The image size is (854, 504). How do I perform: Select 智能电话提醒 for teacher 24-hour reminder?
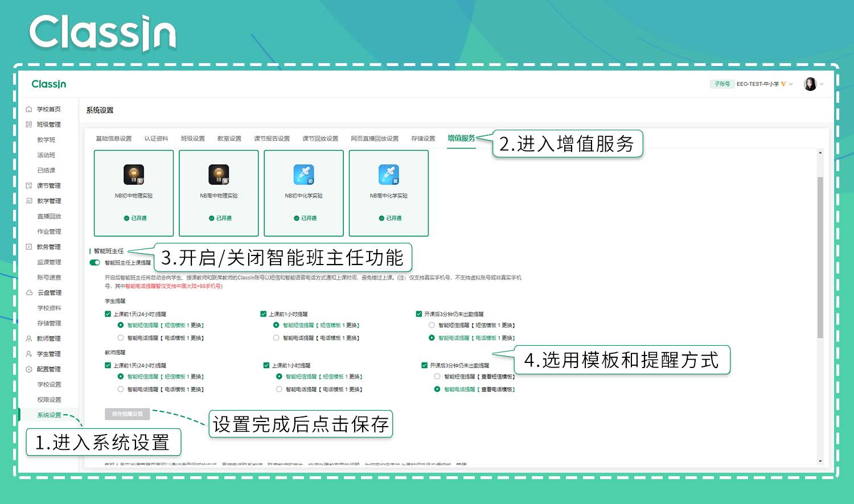[x=121, y=390]
